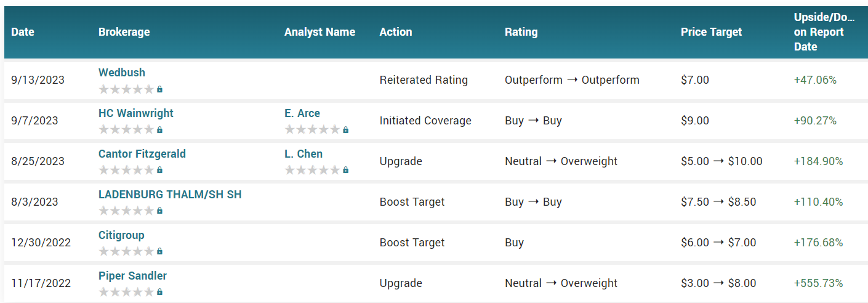
Task: Click the star rating under Cantor Fitzgerald
Action: click(126, 171)
